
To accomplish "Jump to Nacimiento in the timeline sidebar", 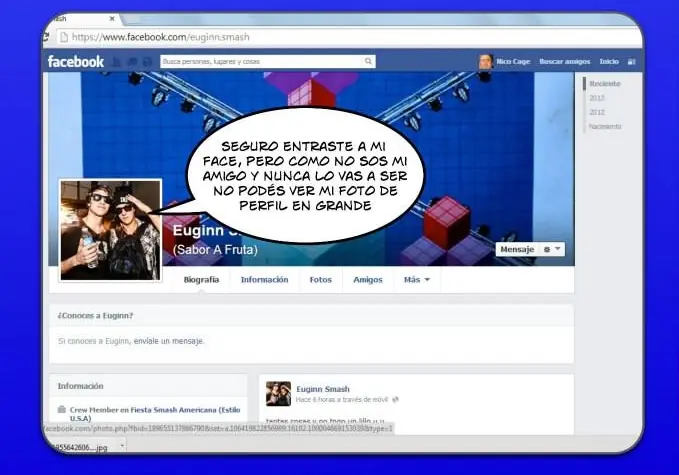I will [605, 126].
